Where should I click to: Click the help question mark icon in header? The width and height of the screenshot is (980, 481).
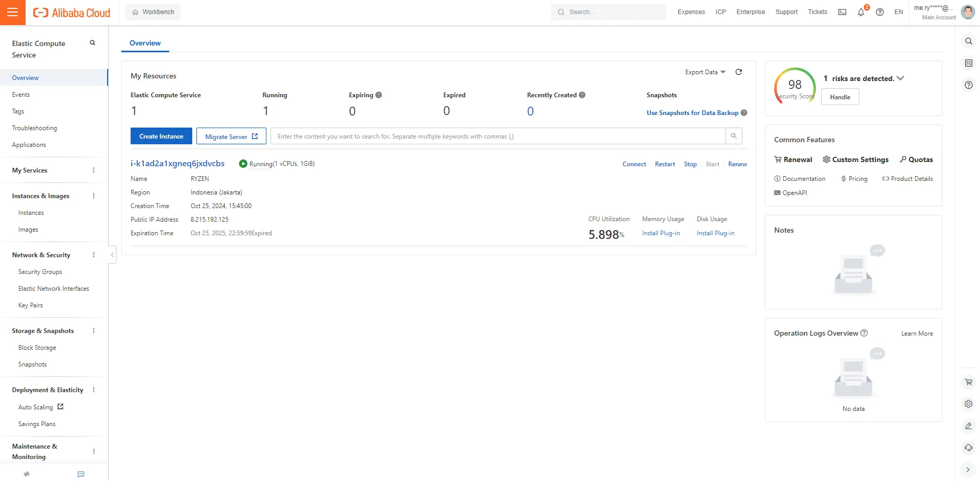pyautogui.click(x=880, y=12)
